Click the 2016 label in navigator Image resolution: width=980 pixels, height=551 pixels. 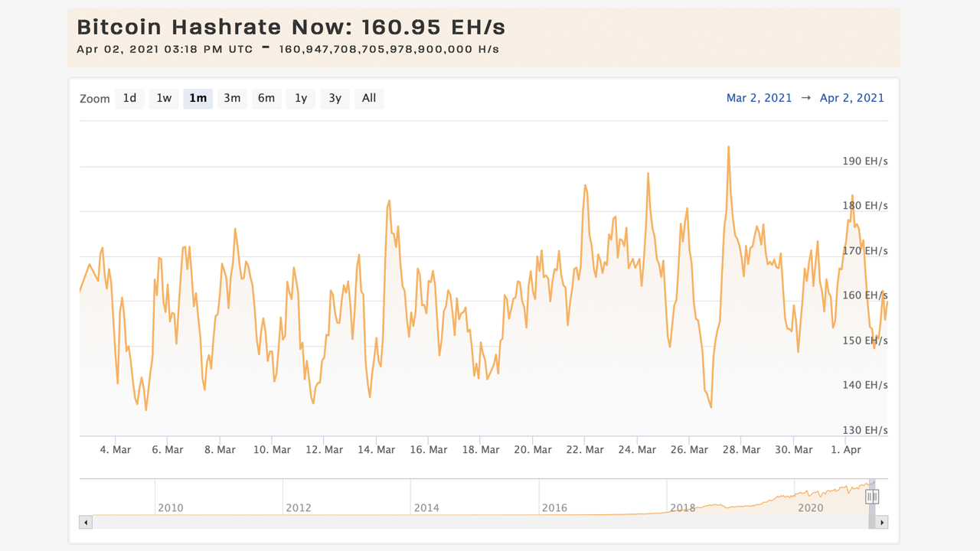click(554, 507)
